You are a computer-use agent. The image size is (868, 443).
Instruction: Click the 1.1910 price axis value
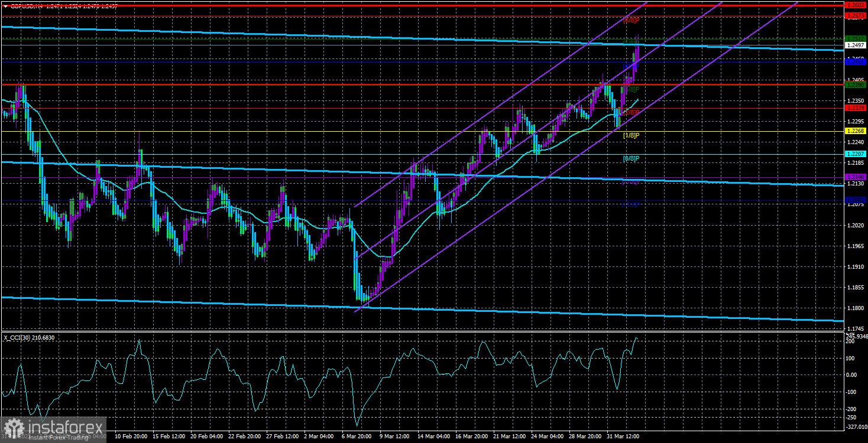(x=854, y=266)
